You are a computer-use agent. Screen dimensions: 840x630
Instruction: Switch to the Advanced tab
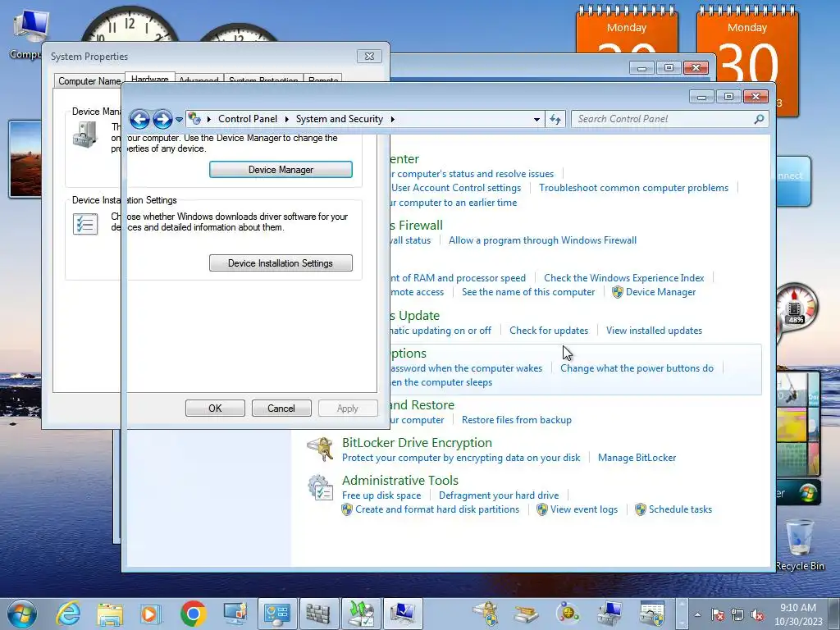199,80
